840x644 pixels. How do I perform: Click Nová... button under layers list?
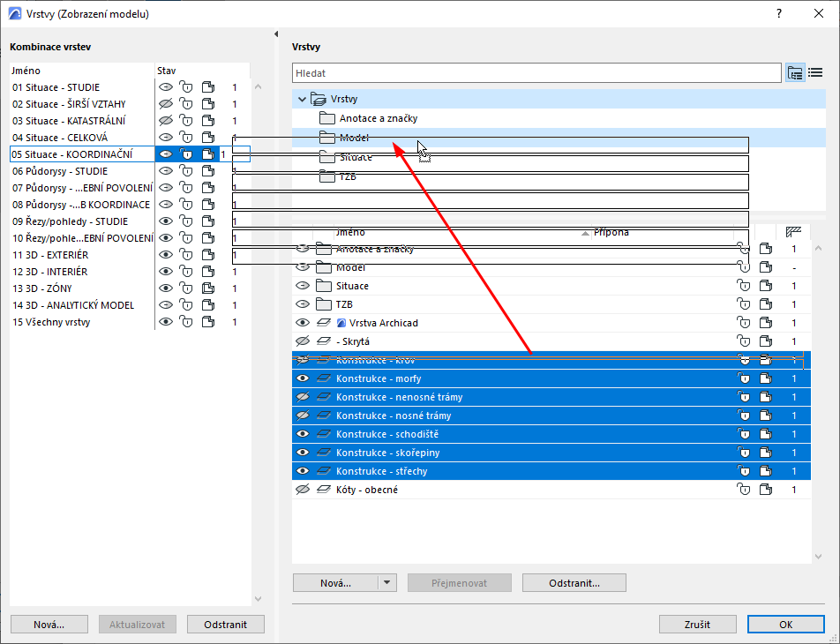point(335,582)
